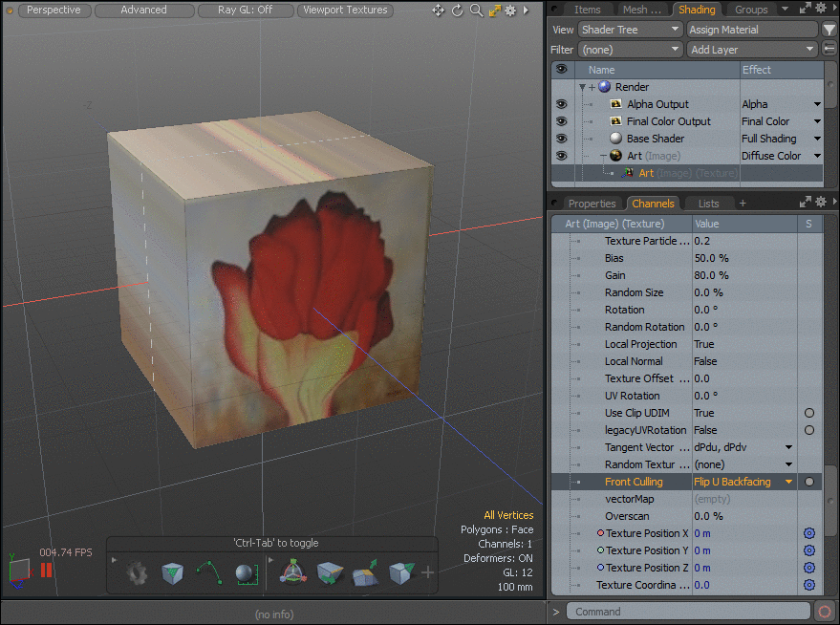This screenshot has width=840, height=625.
Task: Select the viewport orbit rotate icon
Action: [459, 10]
